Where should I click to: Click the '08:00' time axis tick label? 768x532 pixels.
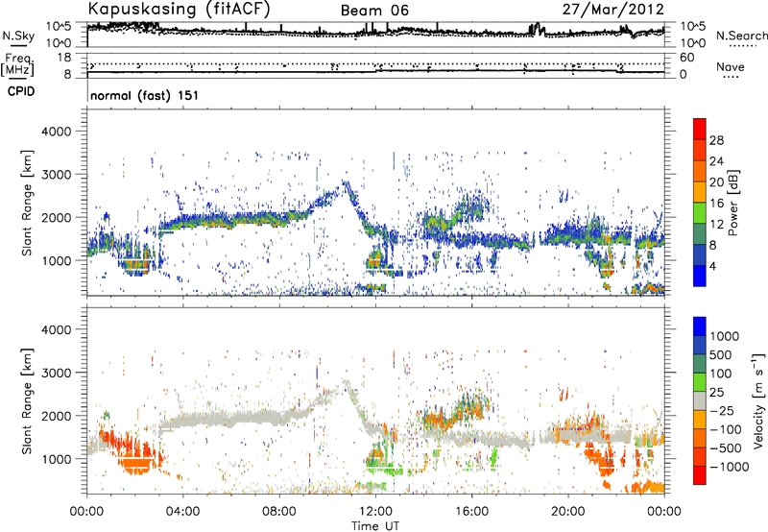click(x=279, y=512)
